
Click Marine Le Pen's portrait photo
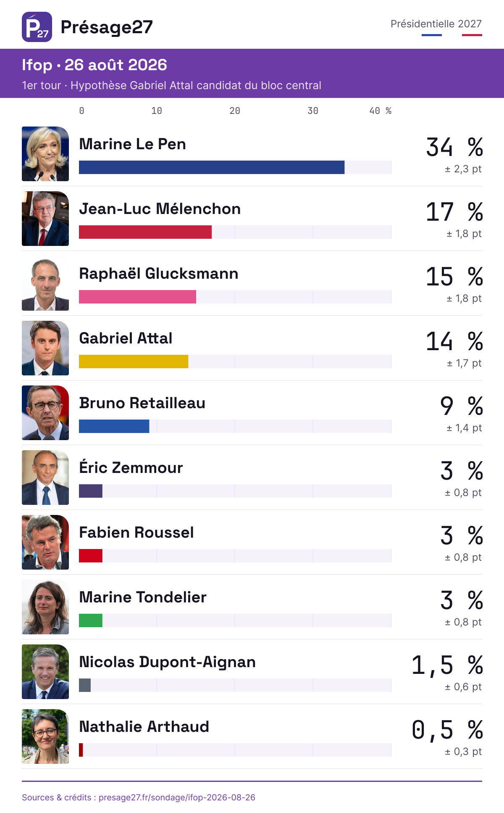45,154
